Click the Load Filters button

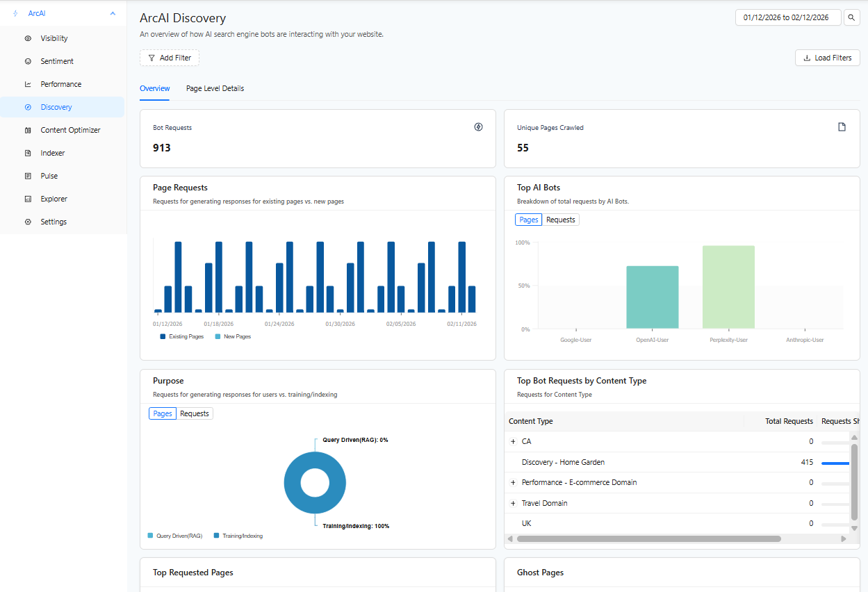tap(827, 58)
